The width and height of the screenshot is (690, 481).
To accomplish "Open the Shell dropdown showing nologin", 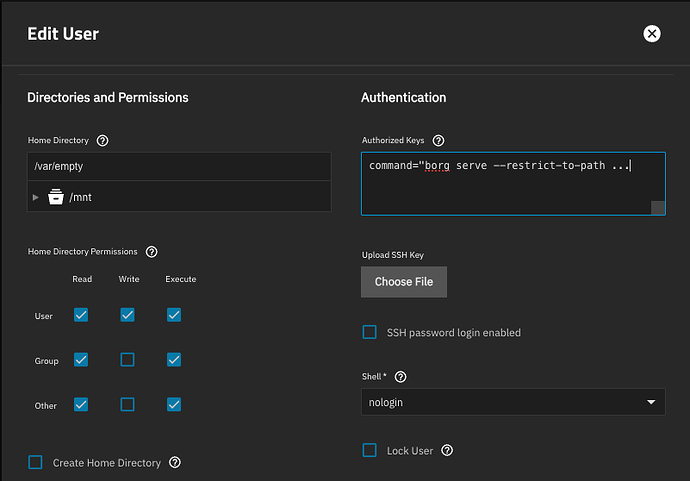I will click(513, 402).
